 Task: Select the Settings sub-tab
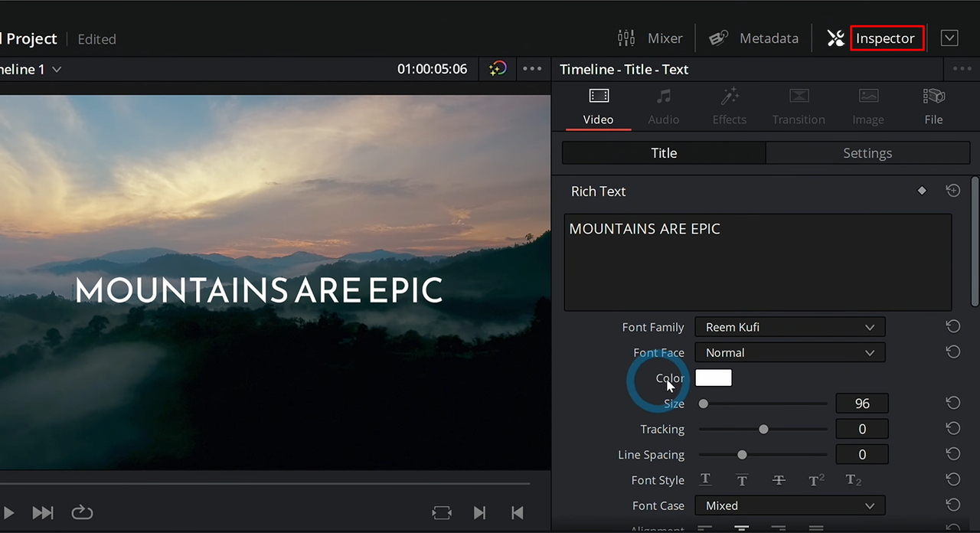(x=867, y=153)
